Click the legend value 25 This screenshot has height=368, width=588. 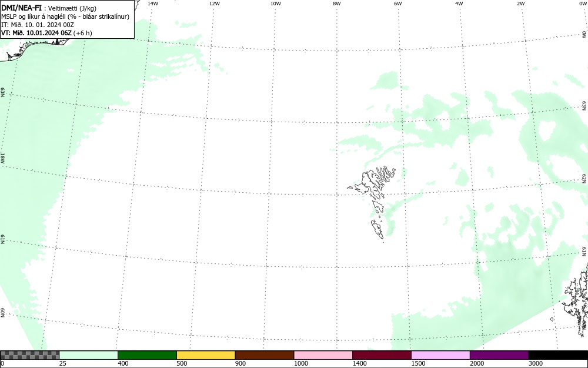[63, 363]
